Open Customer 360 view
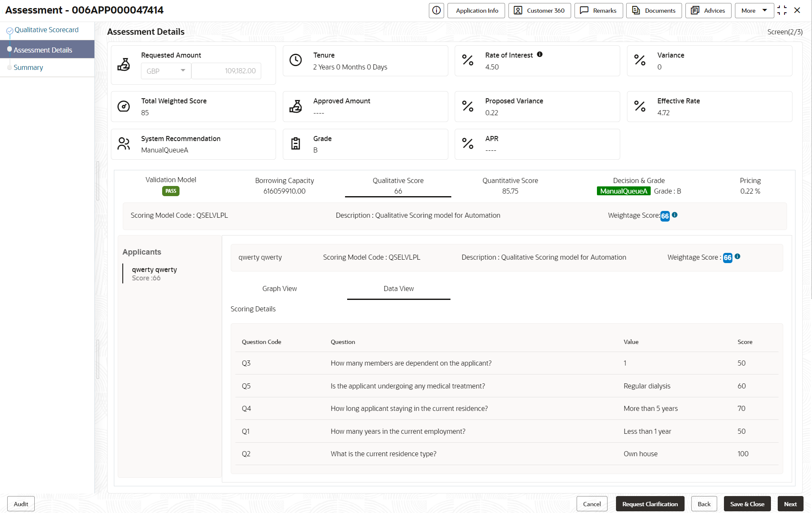This screenshot has width=812, height=513. click(539, 11)
